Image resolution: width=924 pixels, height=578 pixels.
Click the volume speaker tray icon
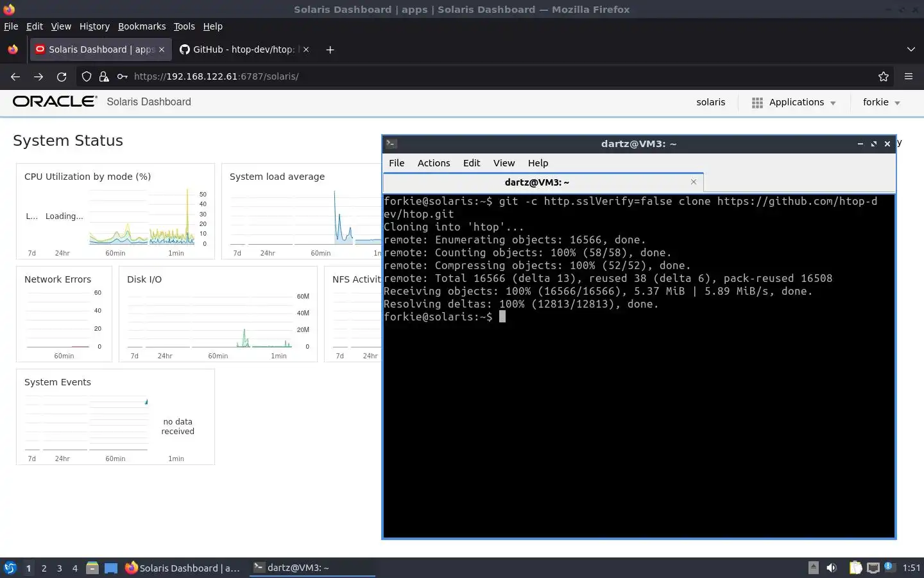click(x=832, y=568)
